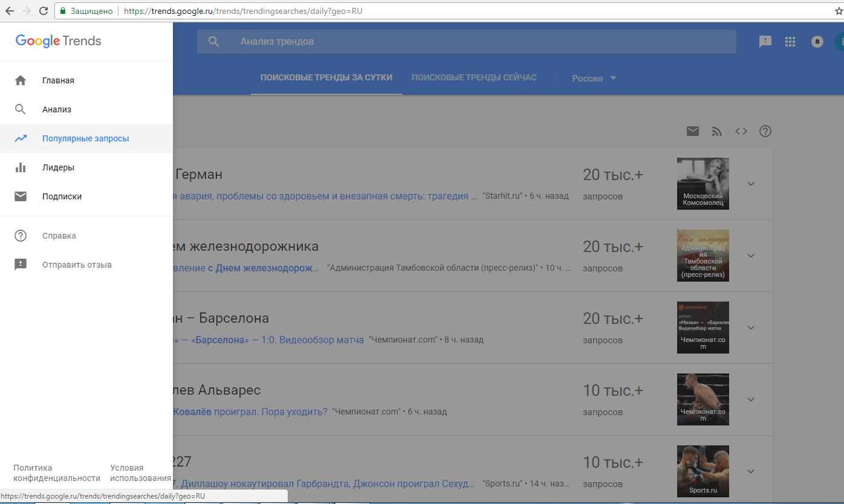Reload the page with browser refresh button

tap(44, 11)
